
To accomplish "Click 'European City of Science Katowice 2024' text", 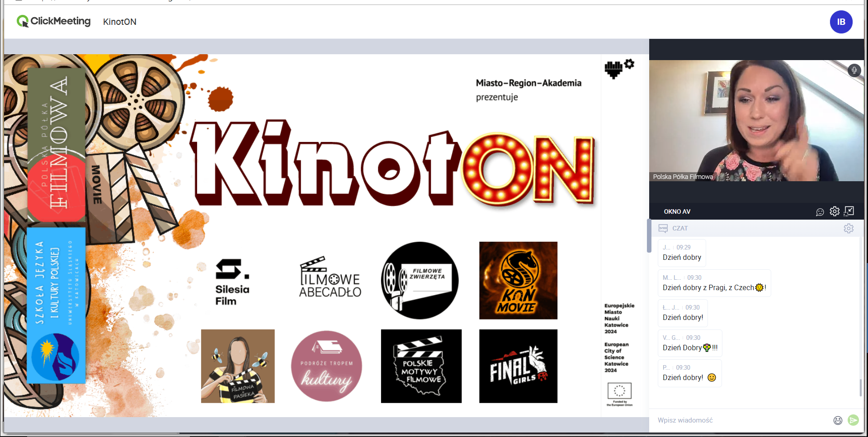I will click(x=617, y=357).
